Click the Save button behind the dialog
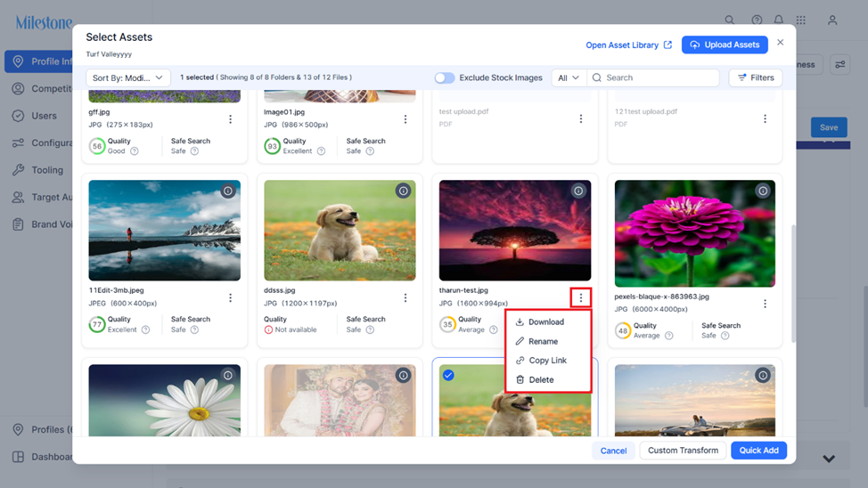This screenshot has height=488, width=868. coord(829,127)
